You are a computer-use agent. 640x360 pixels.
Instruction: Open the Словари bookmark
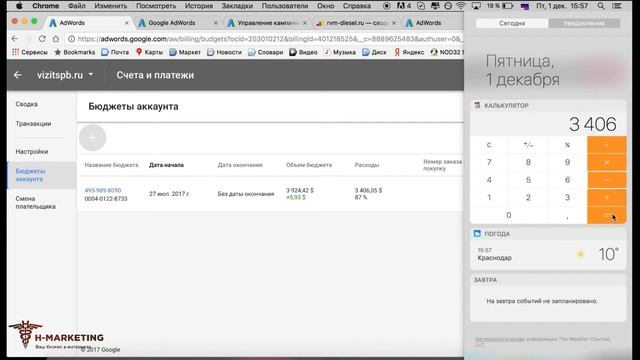click(265, 52)
